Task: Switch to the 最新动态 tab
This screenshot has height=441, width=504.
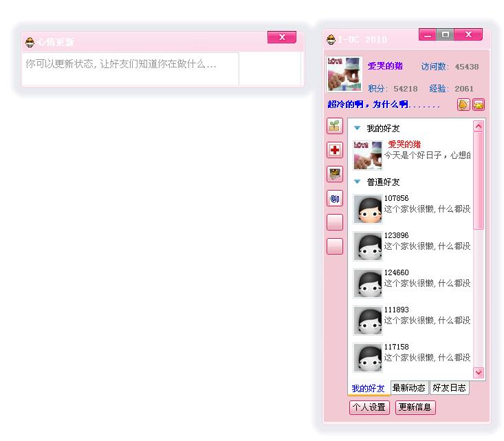Action: [409, 387]
